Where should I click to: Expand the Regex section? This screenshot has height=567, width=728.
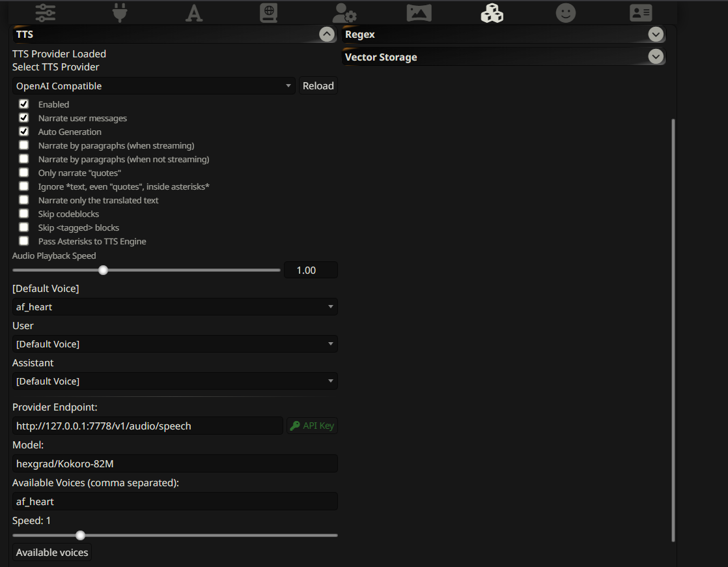[655, 35]
